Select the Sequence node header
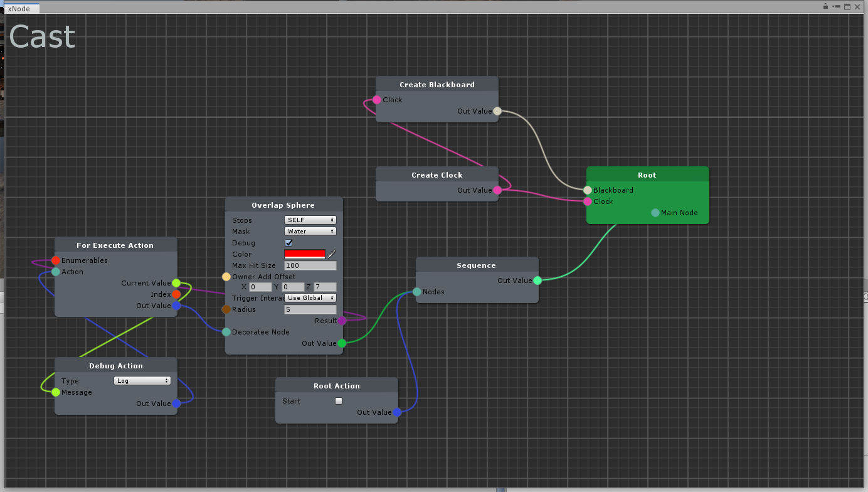Viewport: 868px width, 492px height. pyautogui.click(x=477, y=265)
